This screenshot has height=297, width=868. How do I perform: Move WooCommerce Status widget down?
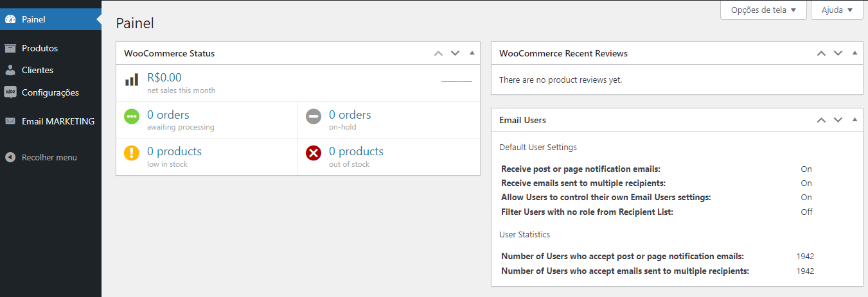tap(456, 53)
